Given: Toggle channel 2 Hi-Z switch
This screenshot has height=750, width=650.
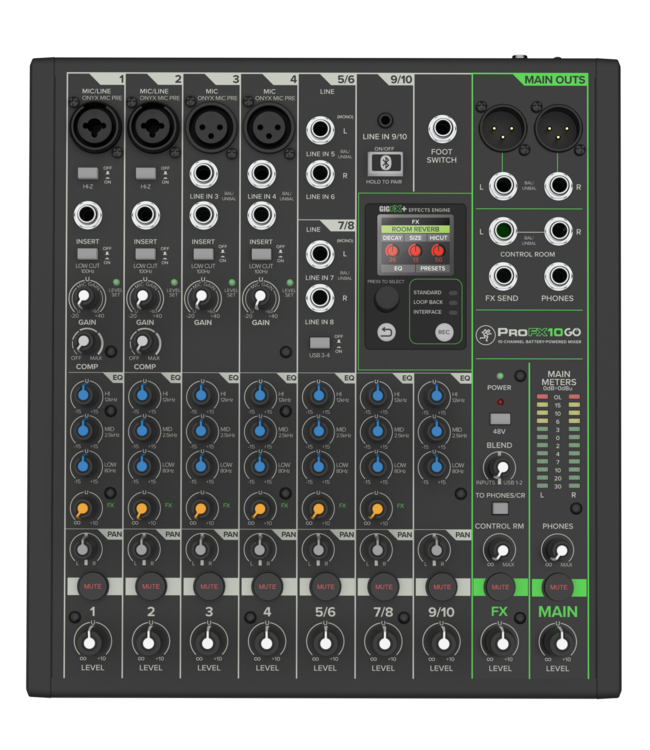Looking at the screenshot, I should point(146,173).
